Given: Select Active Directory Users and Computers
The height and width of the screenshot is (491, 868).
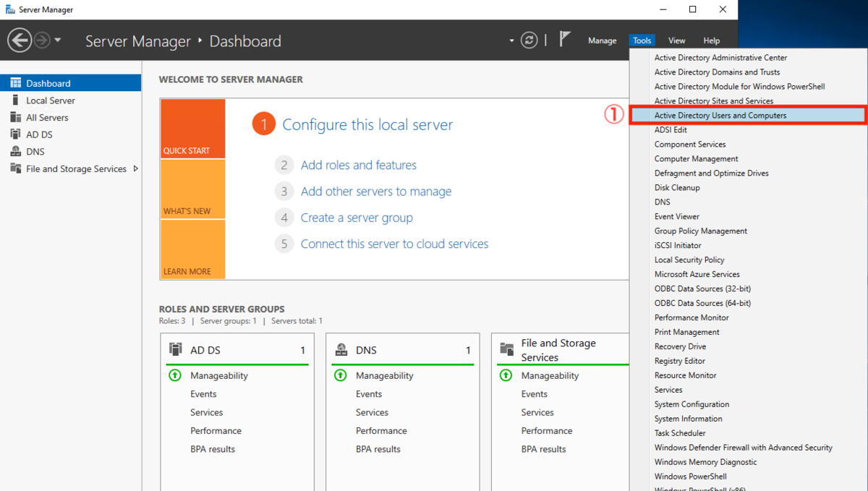Looking at the screenshot, I should (748, 115).
